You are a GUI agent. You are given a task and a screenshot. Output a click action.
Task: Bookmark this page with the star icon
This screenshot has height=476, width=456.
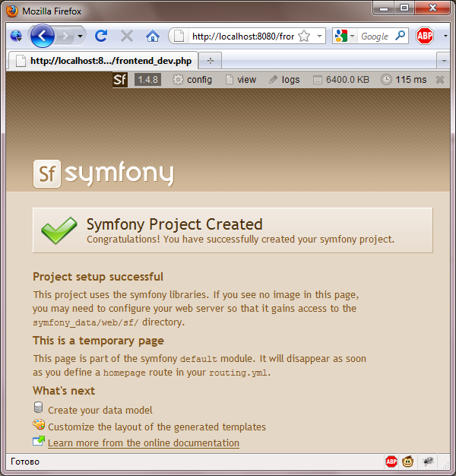tap(304, 36)
